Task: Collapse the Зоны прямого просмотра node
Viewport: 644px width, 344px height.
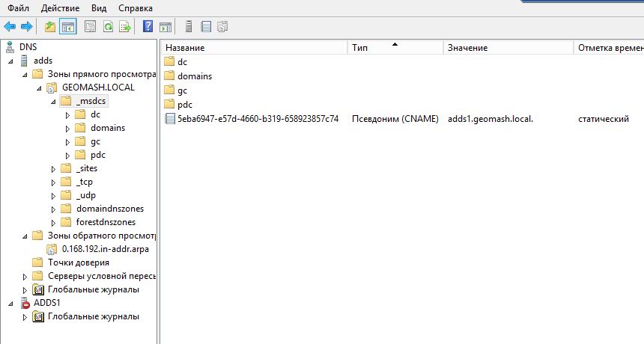Action: tap(25, 75)
